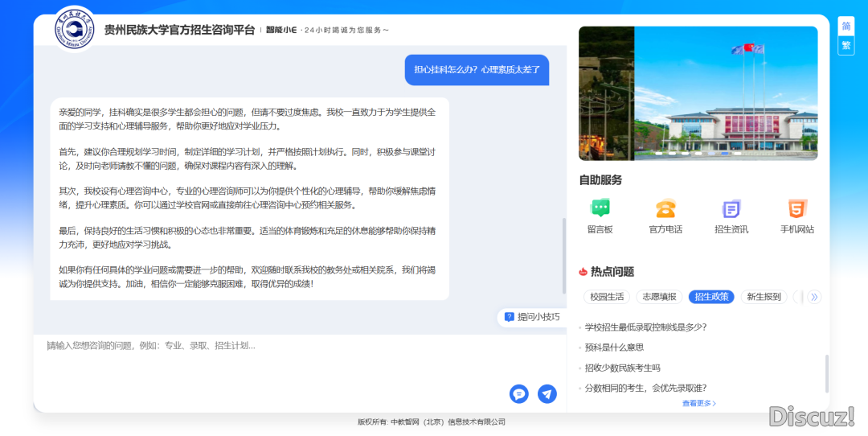
Task: Open the 官方电话 telephone icon
Action: click(665, 209)
